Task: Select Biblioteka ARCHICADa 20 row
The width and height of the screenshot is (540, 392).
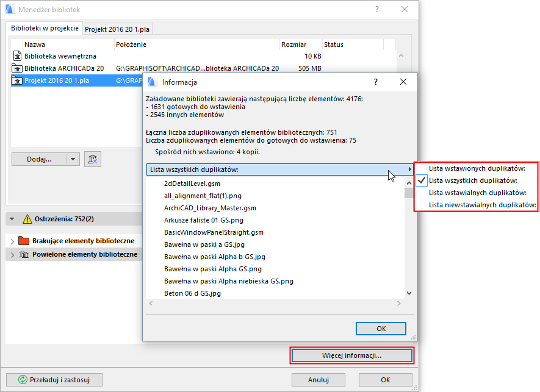Action: point(203,68)
